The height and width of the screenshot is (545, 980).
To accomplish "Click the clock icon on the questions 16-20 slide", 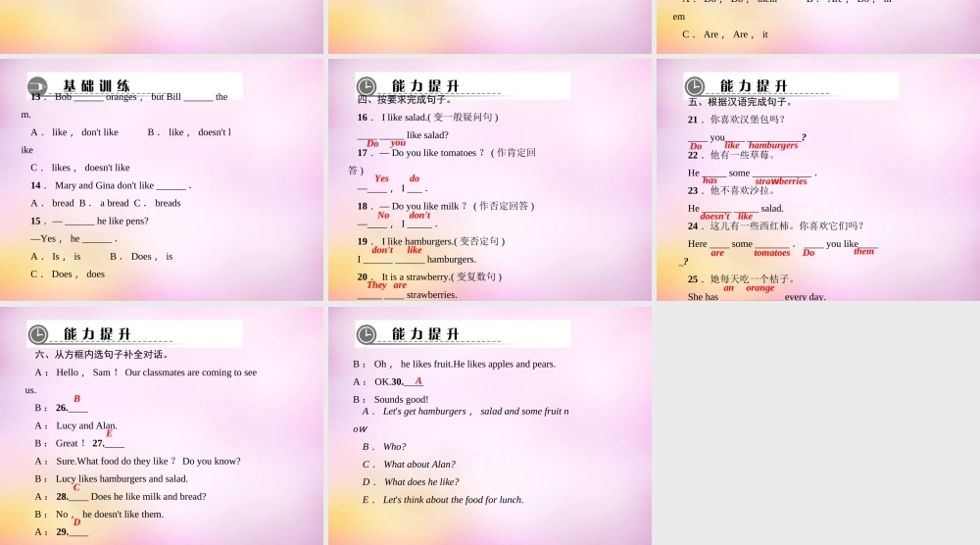I will [367, 86].
